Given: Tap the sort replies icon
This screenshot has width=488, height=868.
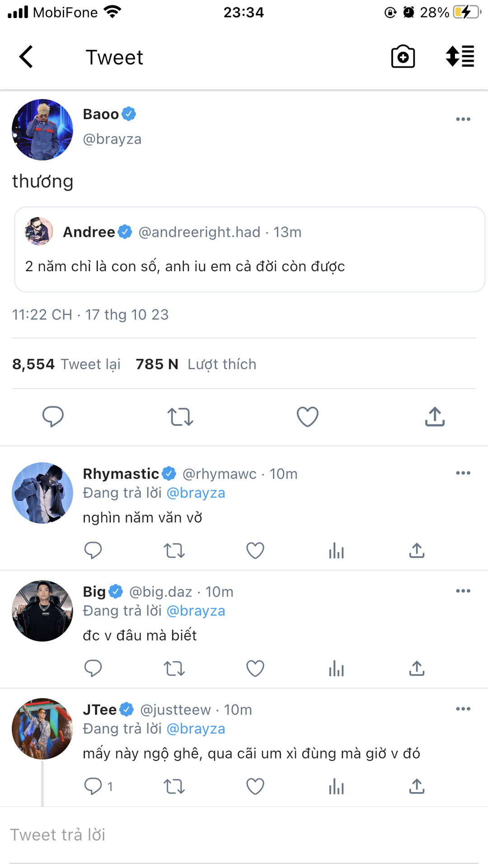Looking at the screenshot, I should click(460, 57).
